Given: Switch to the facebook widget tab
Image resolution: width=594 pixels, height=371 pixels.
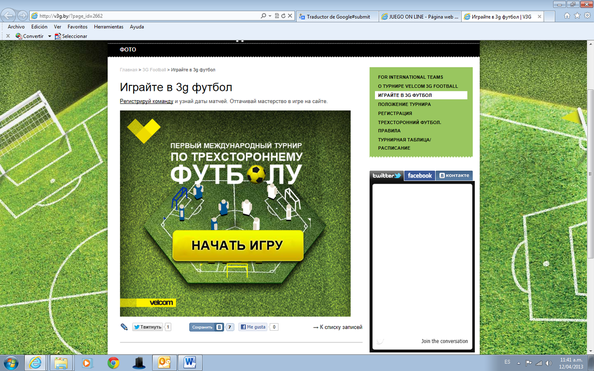Looking at the screenshot, I should [x=420, y=175].
